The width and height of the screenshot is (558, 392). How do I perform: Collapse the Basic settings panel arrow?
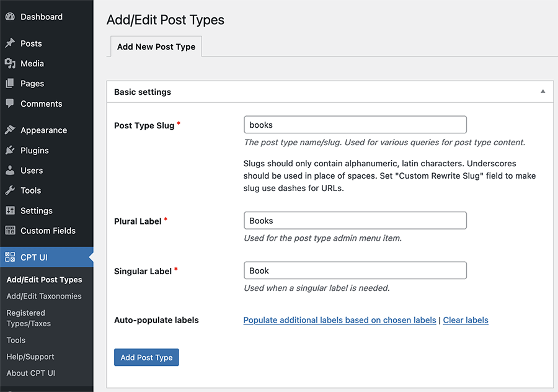click(x=542, y=92)
